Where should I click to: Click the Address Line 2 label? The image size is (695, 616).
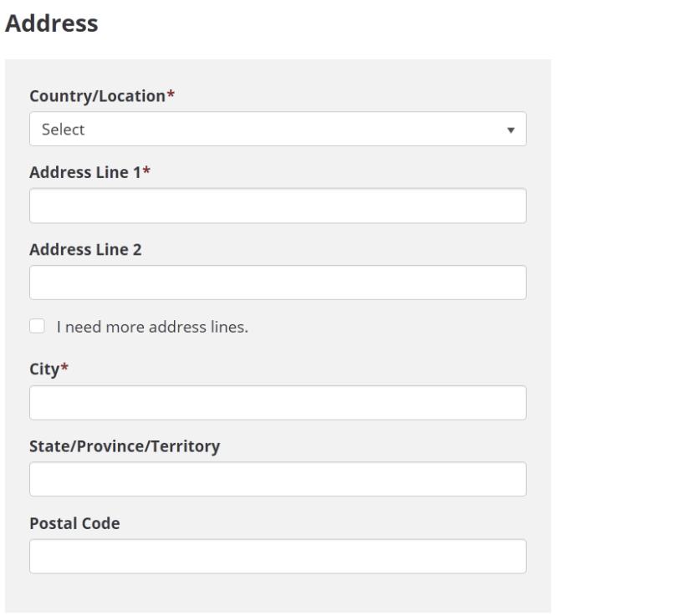(85, 250)
